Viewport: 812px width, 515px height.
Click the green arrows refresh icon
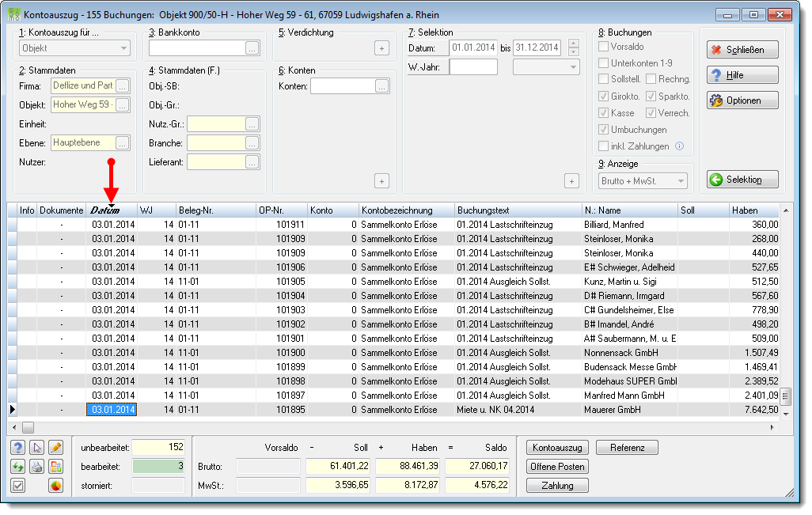point(18,467)
